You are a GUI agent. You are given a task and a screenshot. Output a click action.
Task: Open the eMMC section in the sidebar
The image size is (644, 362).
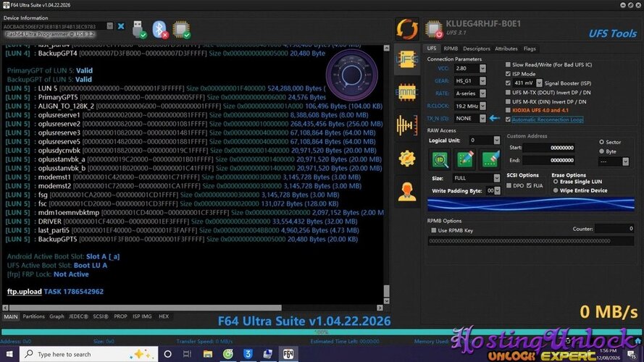click(x=406, y=93)
